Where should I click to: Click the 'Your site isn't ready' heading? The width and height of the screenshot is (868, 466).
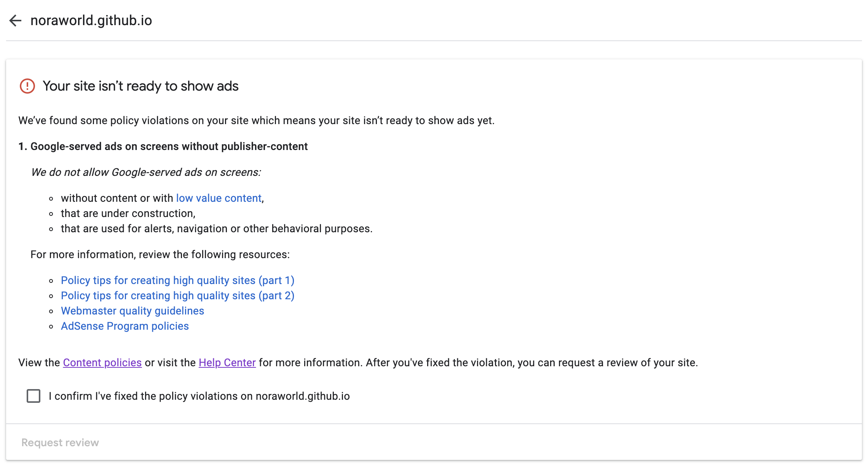point(140,86)
